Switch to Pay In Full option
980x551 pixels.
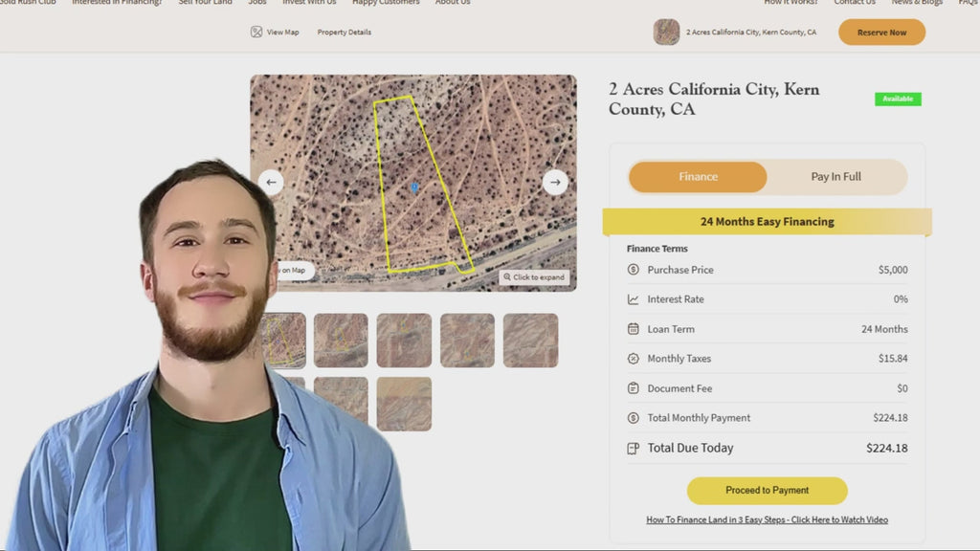point(835,177)
